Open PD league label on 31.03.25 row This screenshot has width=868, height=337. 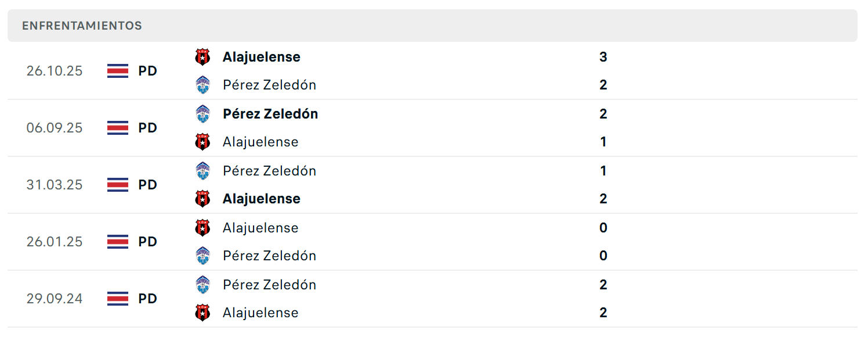pyautogui.click(x=148, y=185)
